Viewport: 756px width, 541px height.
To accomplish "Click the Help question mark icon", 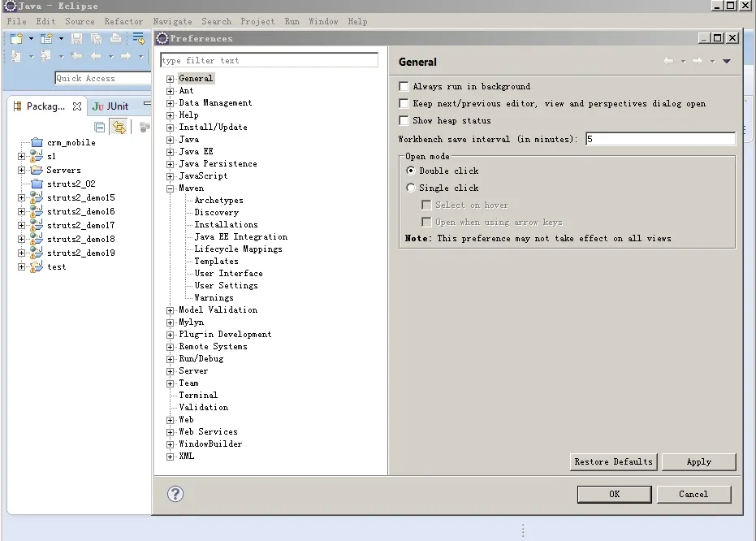I will (x=175, y=494).
